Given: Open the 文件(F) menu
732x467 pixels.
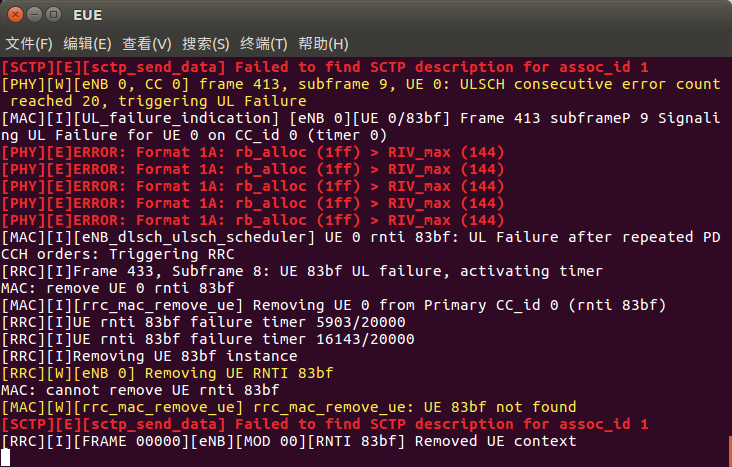Looking at the screenshot, I should click(x=29, y=44).
